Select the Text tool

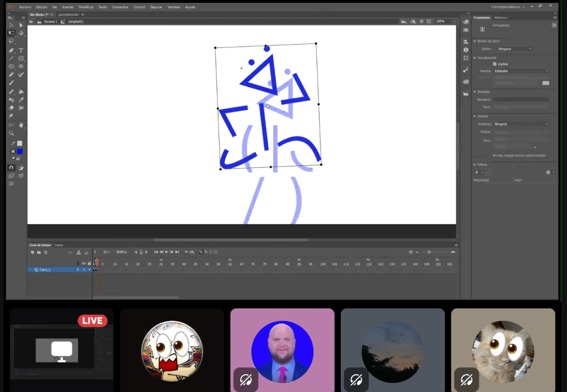[x=21, y=50]
